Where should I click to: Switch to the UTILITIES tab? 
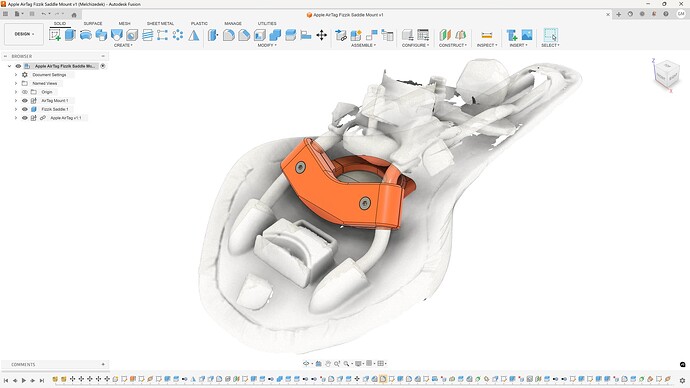pyautogui.click(x=267, y=23)
